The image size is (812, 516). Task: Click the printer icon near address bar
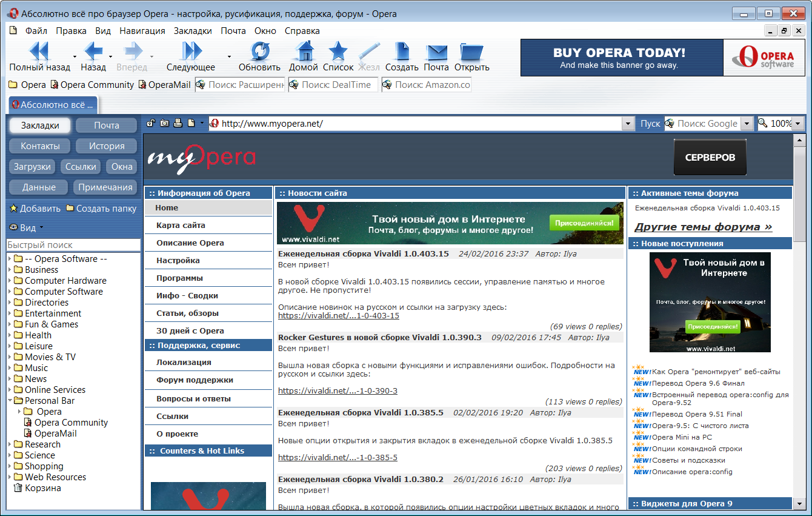pyautogui.click(x=178, y=123)
